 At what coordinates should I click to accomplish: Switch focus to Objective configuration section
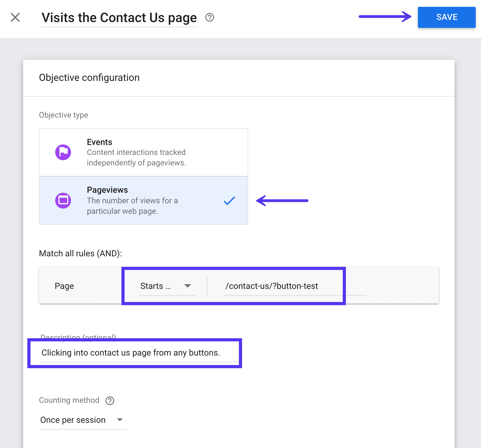click(x=89, y=77)
